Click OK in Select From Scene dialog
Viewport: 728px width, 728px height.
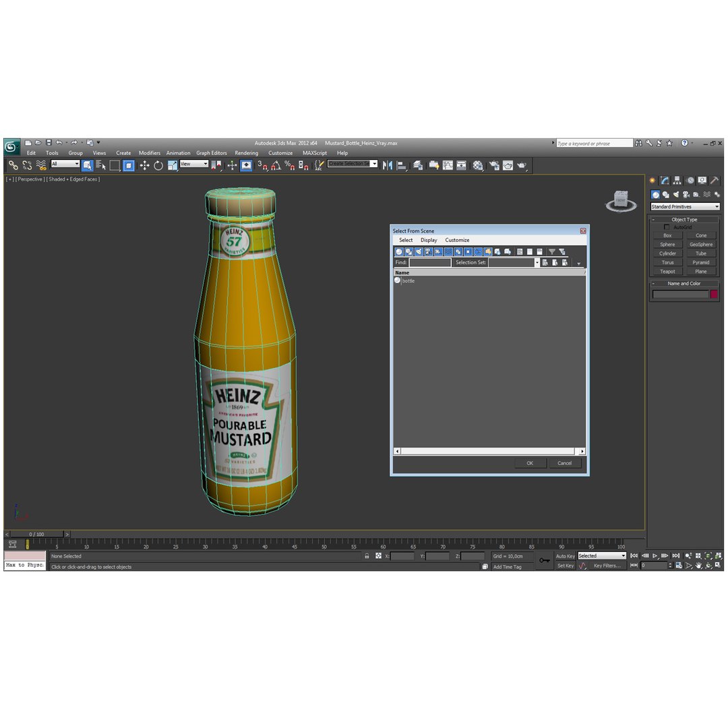(x=530, y=463)
